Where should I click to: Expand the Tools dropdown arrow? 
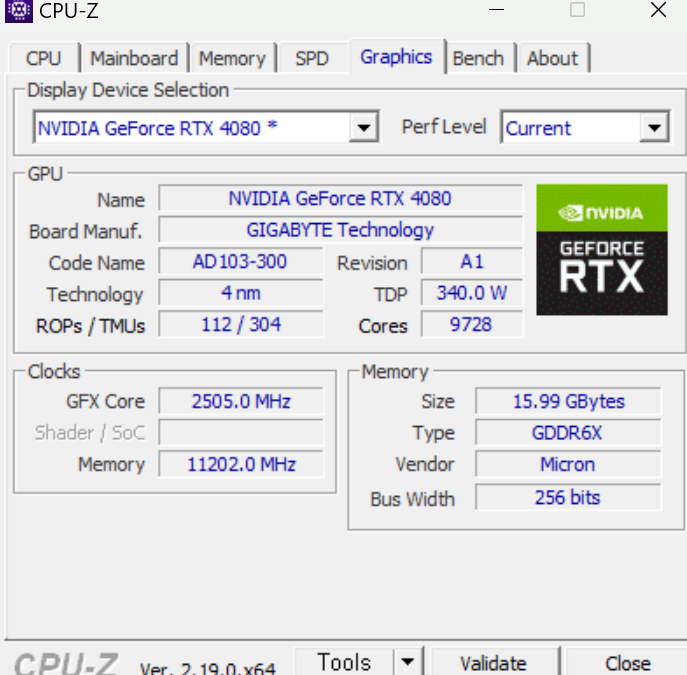(408, 661)
